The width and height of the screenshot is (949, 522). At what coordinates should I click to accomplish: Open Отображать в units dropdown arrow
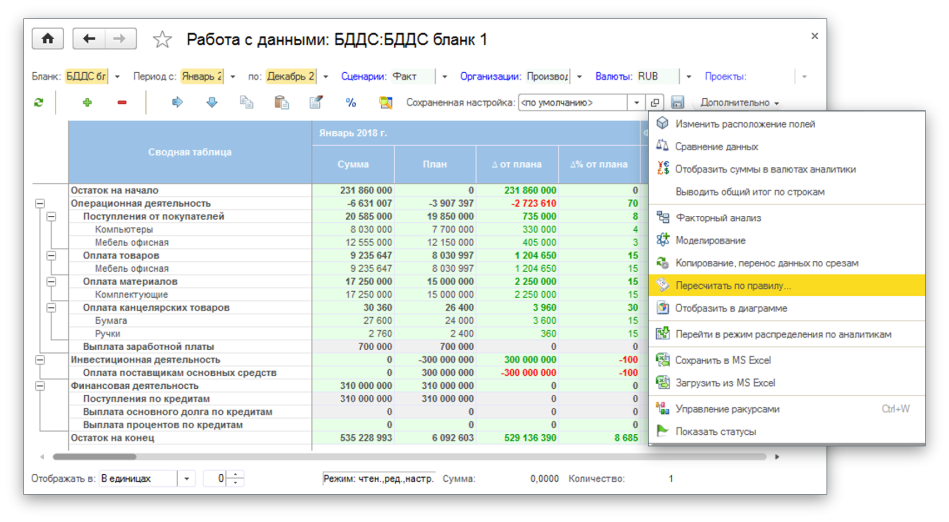coord(186,478)
